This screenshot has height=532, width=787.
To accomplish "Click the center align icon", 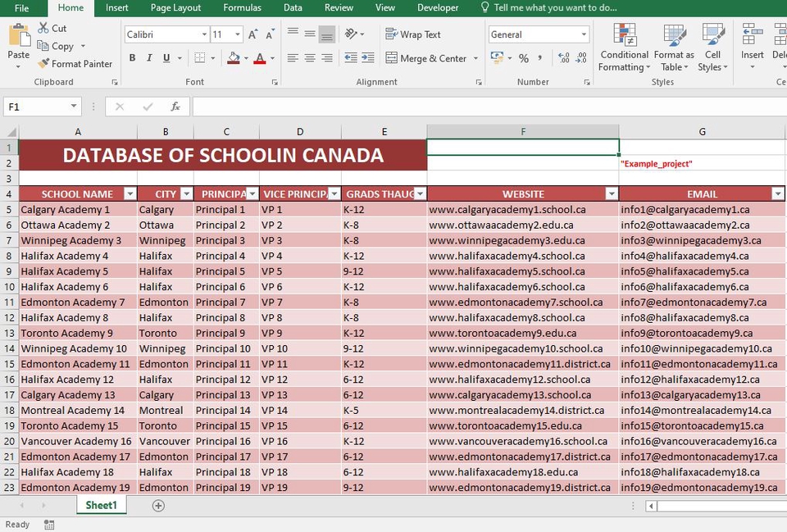I will (310, 58).
